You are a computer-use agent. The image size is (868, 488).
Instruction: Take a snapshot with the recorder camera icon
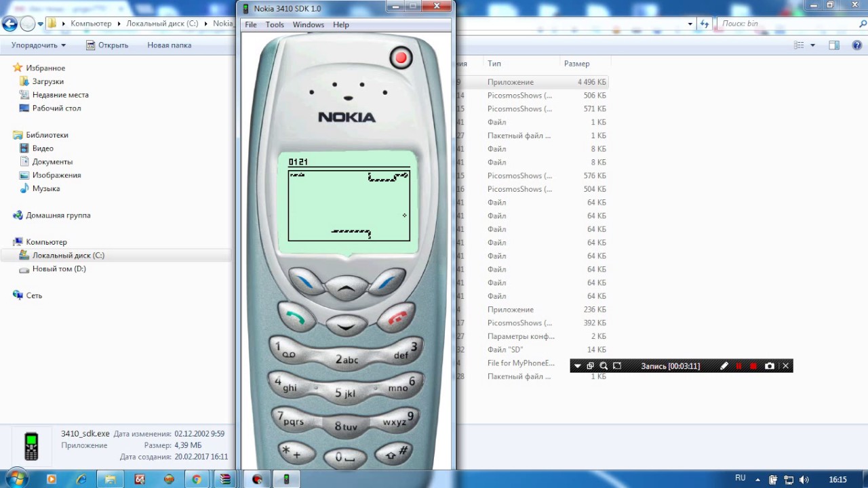(x=770, y=366)
